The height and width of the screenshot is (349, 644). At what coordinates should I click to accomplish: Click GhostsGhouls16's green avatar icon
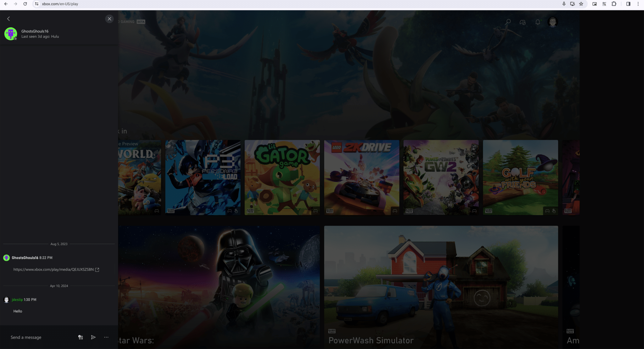[x=11, y=34]
